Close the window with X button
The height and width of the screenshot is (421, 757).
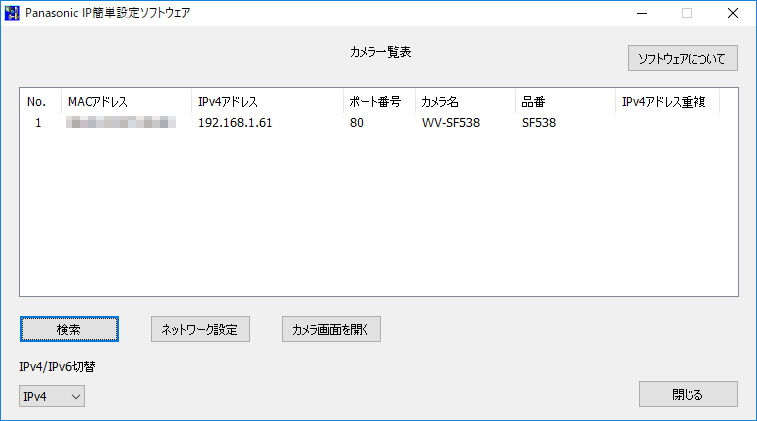733,13
